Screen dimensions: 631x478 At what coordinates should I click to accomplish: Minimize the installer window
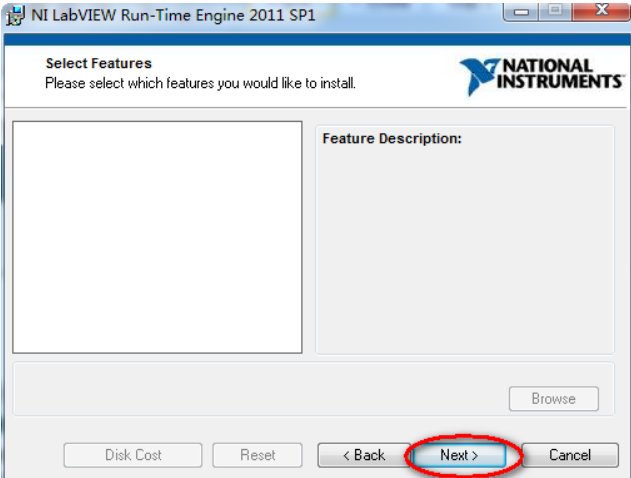click(x=521, y=11)
